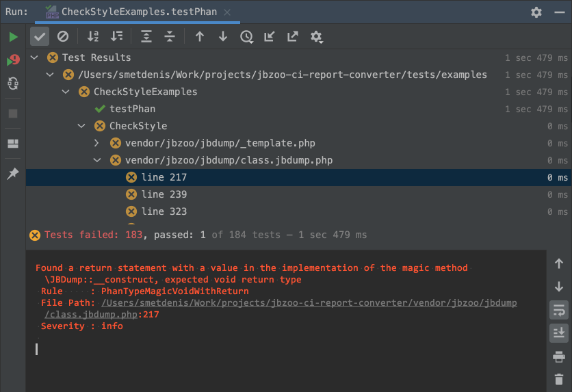This screenshot has height=392, width=572.
Task: Toggle show ignored tests icon
Action: (x=63, y=36)
